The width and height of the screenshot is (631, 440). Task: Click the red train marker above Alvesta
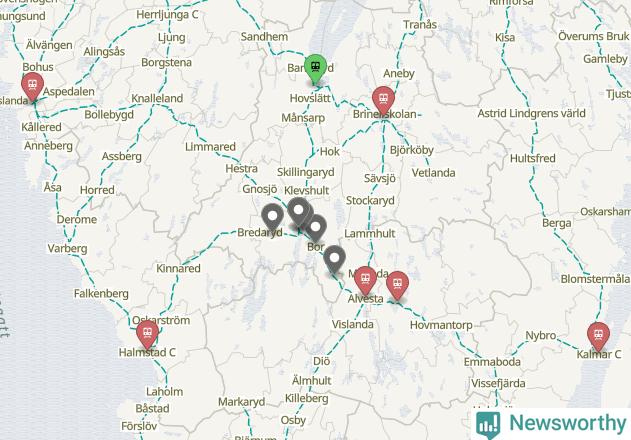365,281
